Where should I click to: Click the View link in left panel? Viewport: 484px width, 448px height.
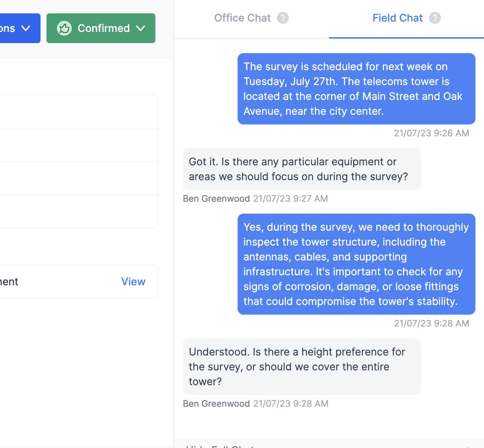tap(133, 282)
